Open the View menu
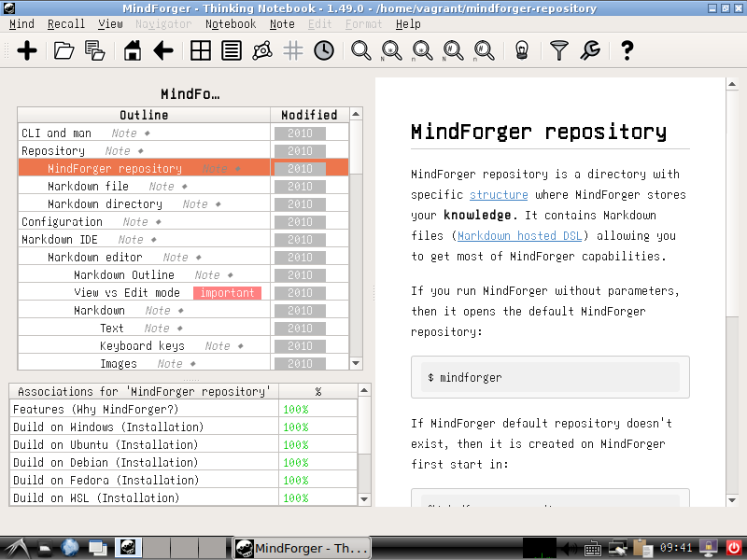 [x=110, y=24]
